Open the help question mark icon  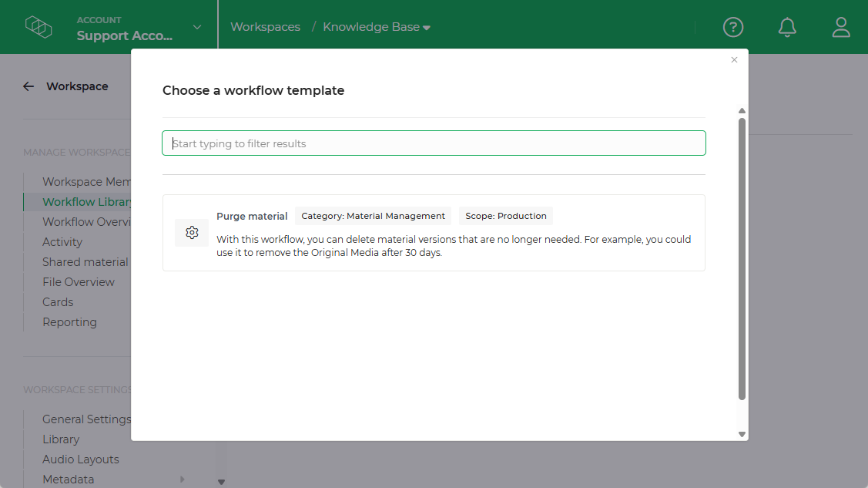tap(733, 27)
